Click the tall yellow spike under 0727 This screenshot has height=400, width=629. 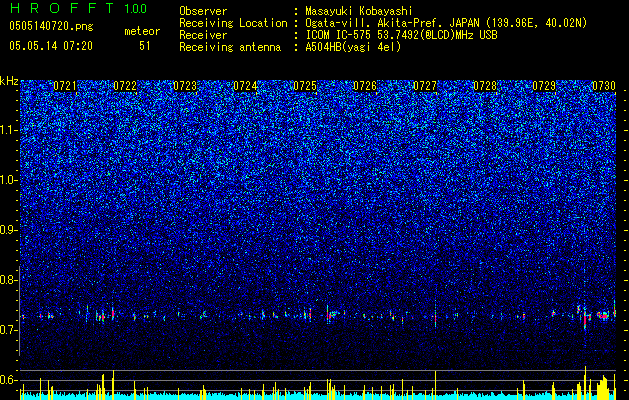pyautogui.click(x=435, y=385)
